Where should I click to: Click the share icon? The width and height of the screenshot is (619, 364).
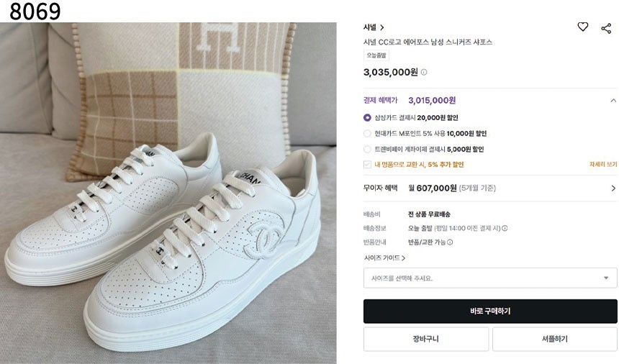pyautogui.click(x=606, y=28)
